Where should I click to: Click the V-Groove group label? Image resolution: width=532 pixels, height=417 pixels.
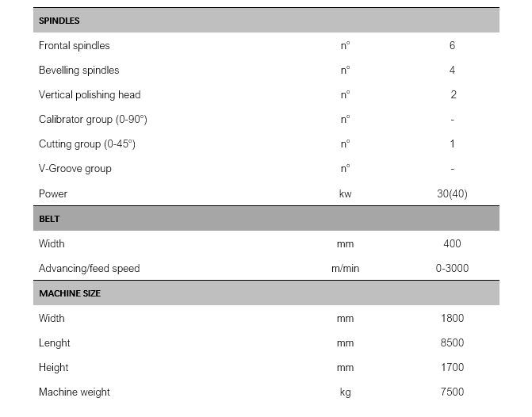point(75,168)
